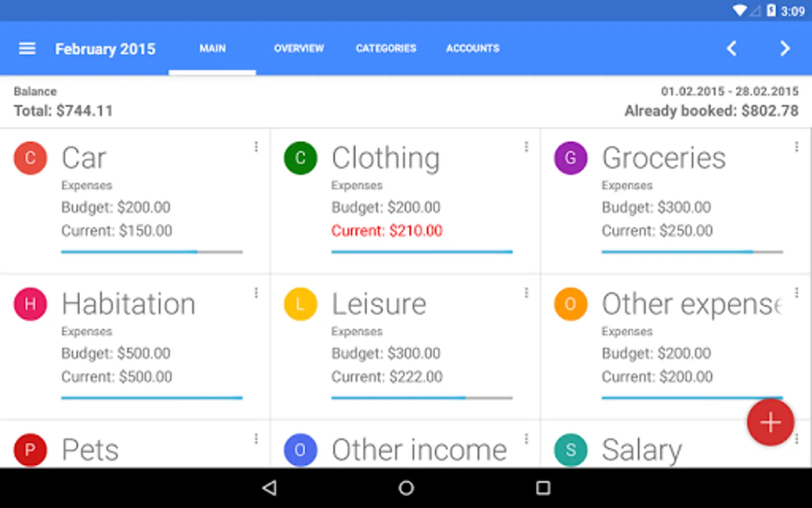Tap the red add transaction button
812x508 pixels.
(770, 422)
